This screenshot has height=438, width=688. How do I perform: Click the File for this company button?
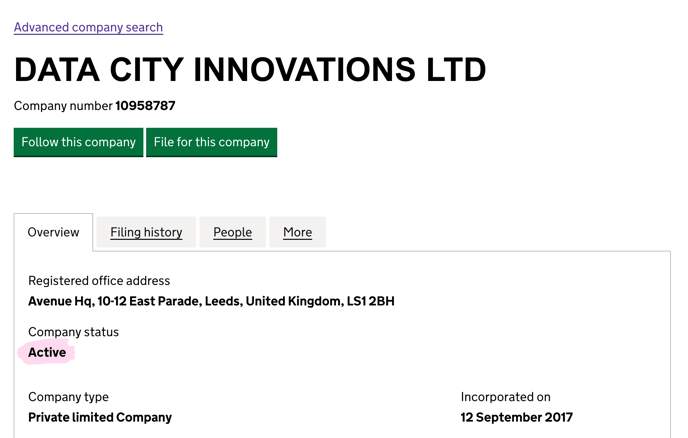tap(211, 142)
